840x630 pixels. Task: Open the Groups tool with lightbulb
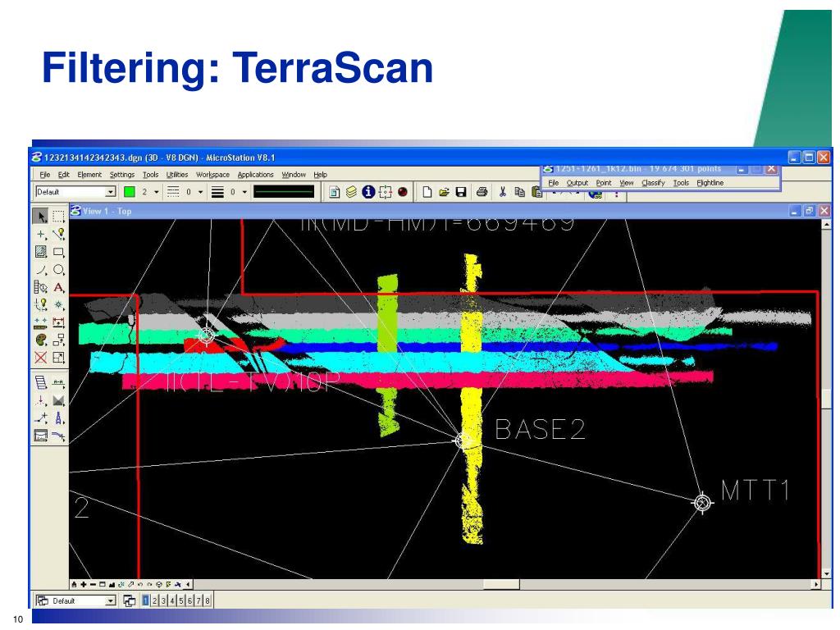click(41, 305)
